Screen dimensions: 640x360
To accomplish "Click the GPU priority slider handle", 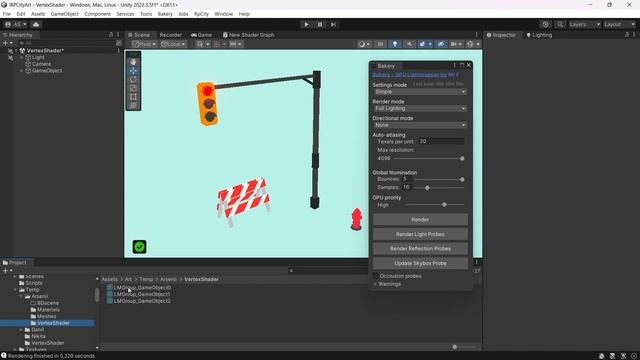I will (x=444, y=204).
